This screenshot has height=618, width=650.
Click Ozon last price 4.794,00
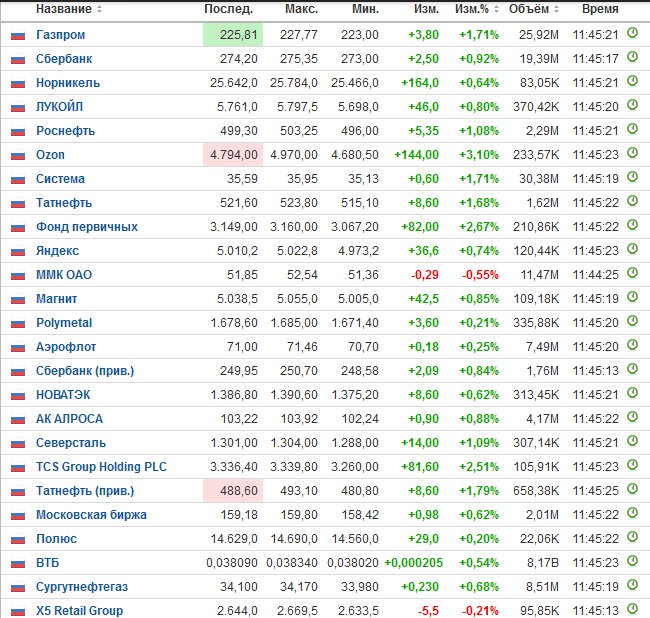tap(234, 155)
